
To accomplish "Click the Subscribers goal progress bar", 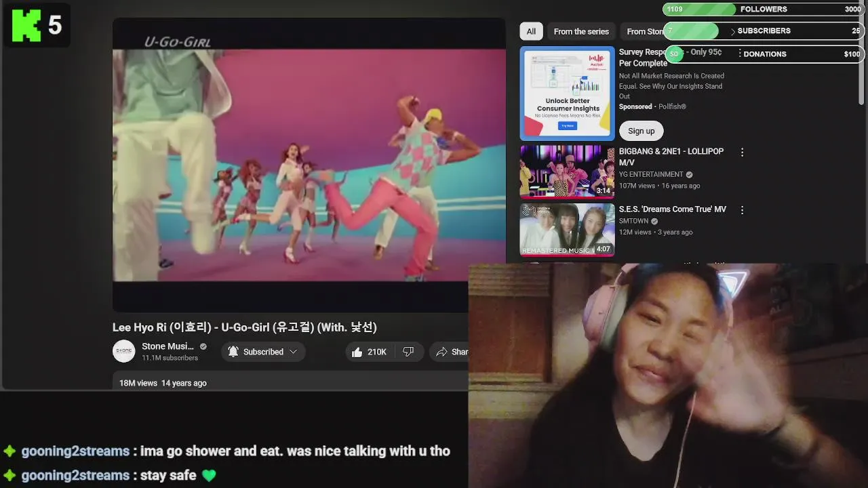I will 764,31.
